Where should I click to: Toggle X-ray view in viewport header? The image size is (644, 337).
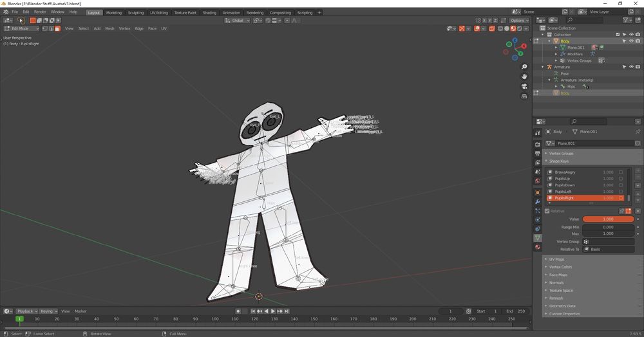(491, 29)
